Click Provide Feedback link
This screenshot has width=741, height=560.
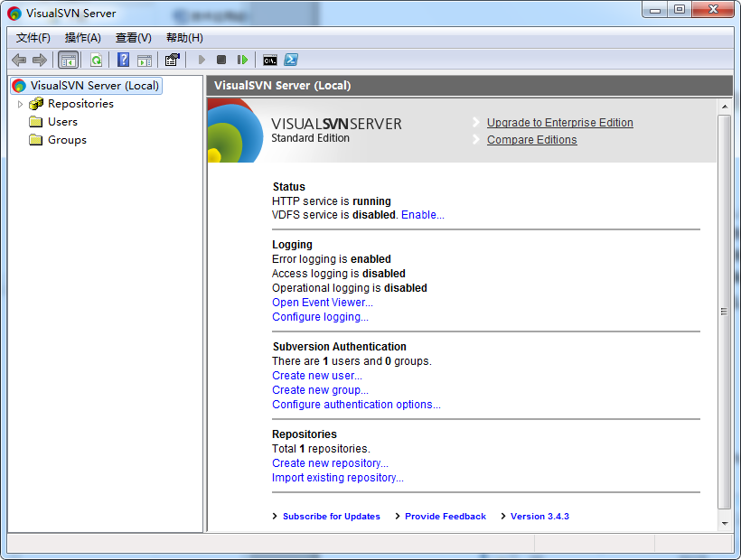pyautogui.click(x=446, y=516)
